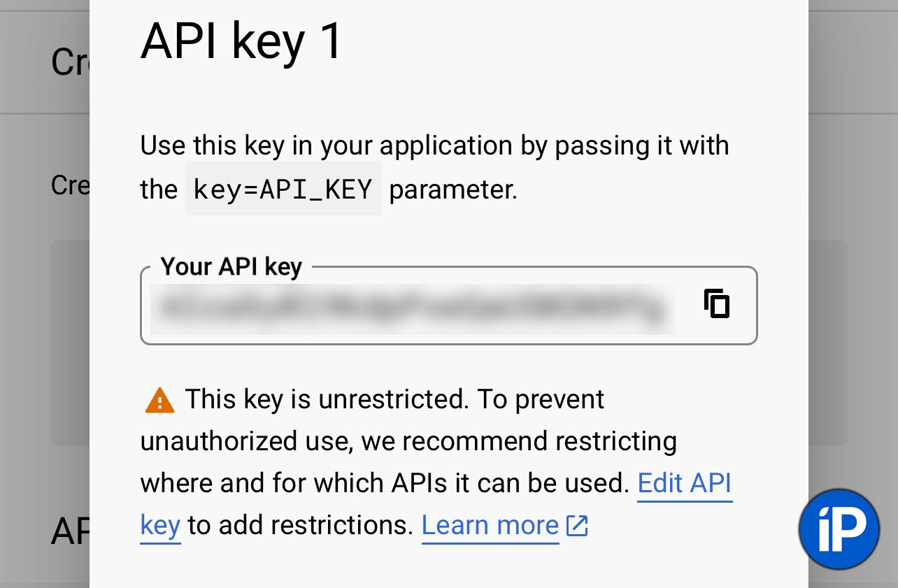Click the key=API_KEY code snippet
898x588 pixels.
coord(283,189)
